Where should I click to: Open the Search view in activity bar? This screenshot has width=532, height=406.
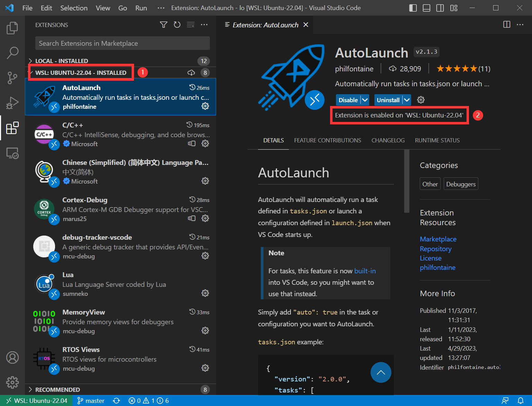pyautogui.click(x=12, y=53)
